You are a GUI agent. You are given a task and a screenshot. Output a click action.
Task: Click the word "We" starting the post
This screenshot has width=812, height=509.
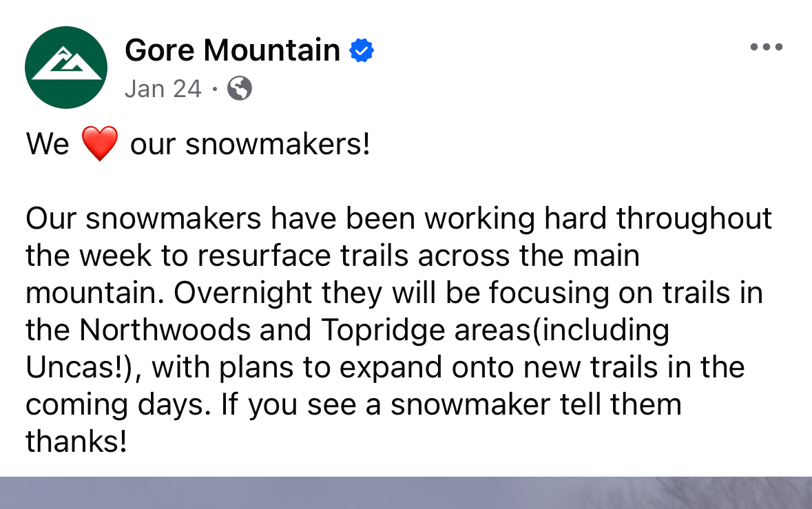pos(48,145)
